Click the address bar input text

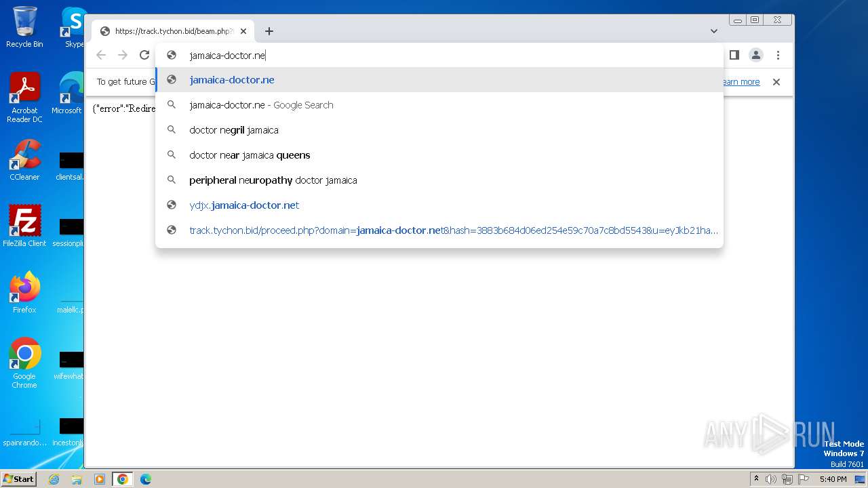coord(227,56)
